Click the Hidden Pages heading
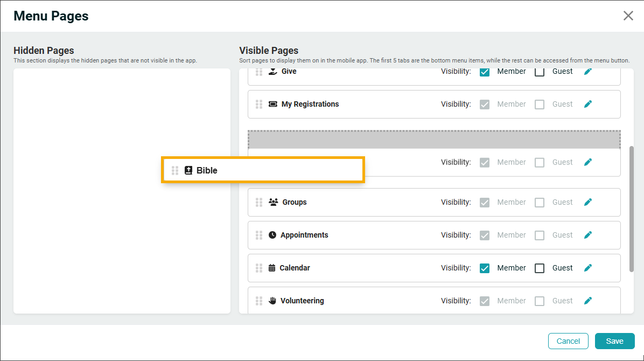This screenshot has width=644, height=361. 44,51
